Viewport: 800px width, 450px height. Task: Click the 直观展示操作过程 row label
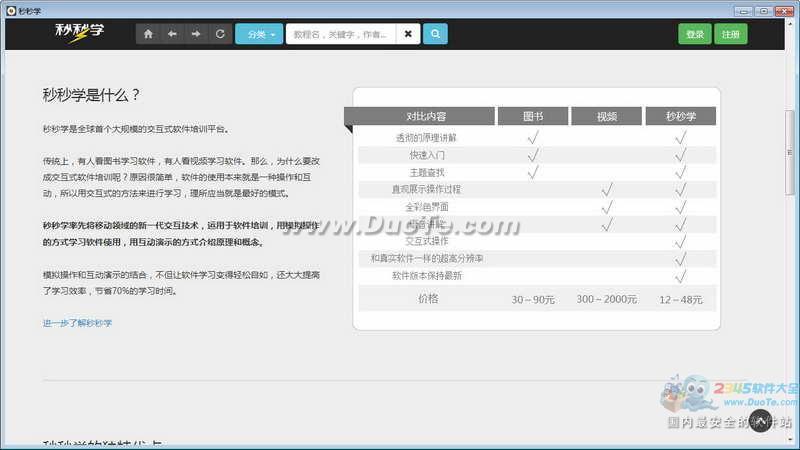click(x=426, y=189)
